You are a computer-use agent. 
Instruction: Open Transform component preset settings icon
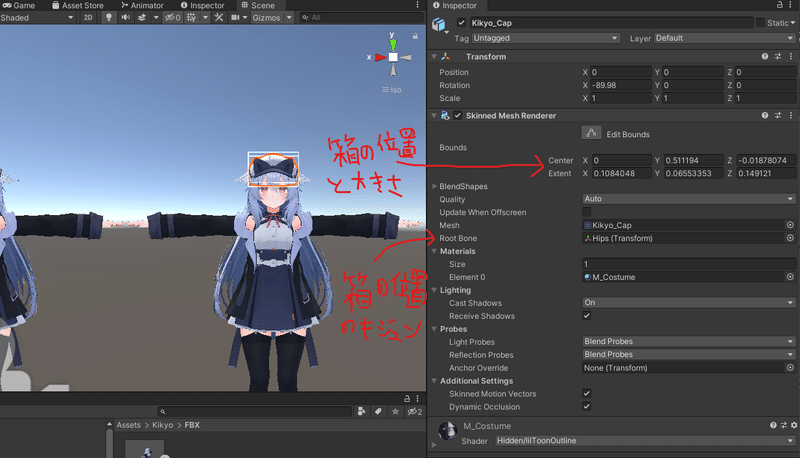778,57
